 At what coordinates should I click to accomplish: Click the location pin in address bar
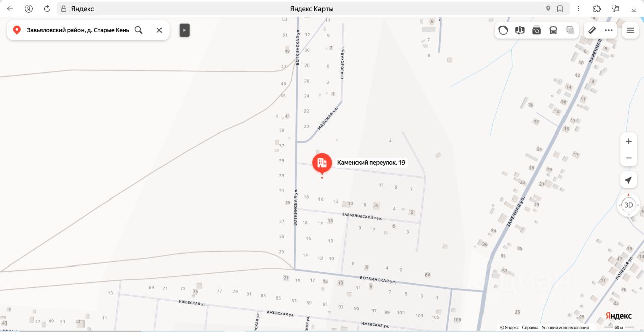tap(548, 9)
